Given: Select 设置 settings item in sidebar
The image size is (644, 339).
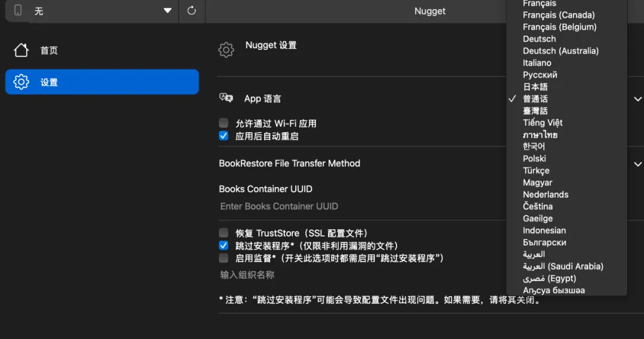Looking at the screenshot, I should click(x=102, y=82).
